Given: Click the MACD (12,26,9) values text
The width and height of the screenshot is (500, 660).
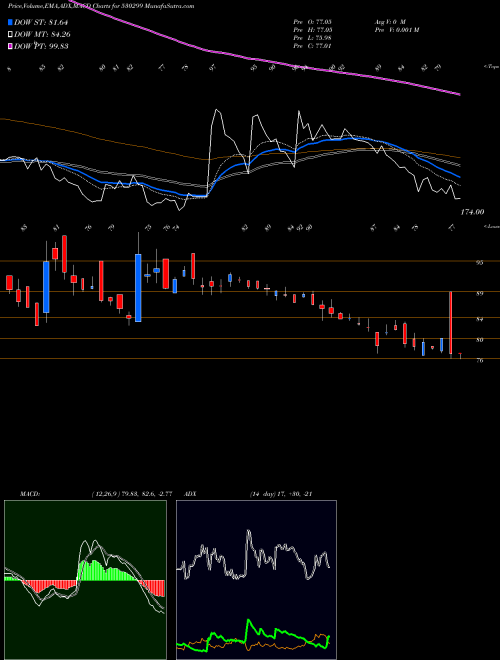Looking at the screenshot, I should click(132, 494).
